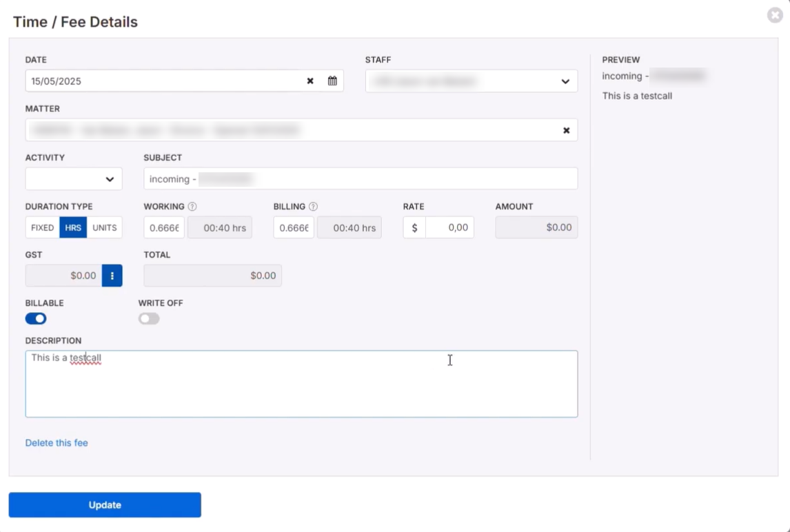
Task: Enable the Write Off toggle
Action: pyautogui.click(x=149, y=318)
